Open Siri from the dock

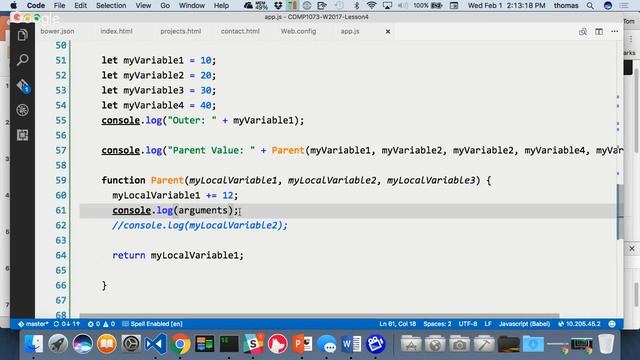coord(82,344)
